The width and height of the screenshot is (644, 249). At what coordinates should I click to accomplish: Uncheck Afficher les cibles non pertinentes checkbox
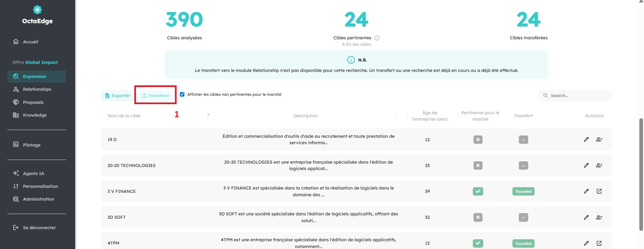[x=182, y=94]
